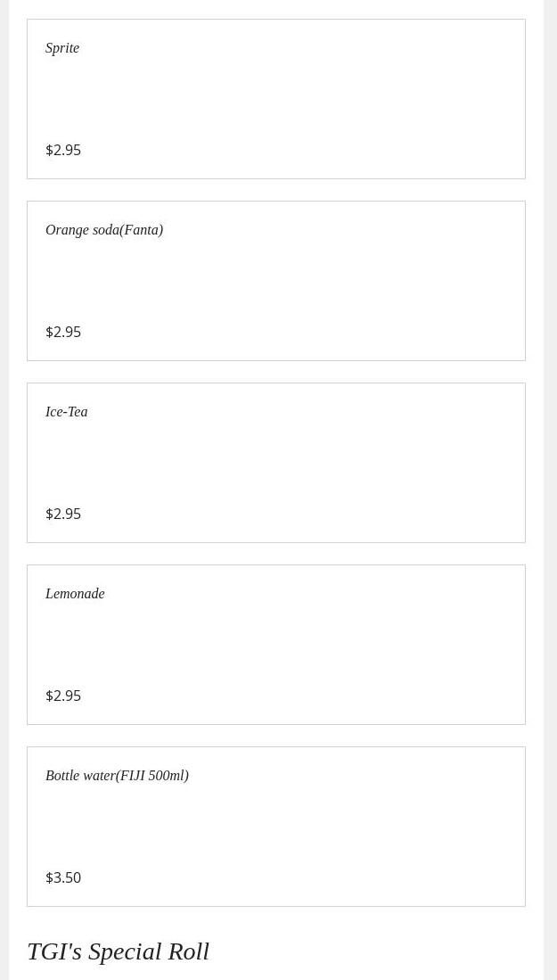Click blank center of Sprite card
The height and width of the screenshot is (980, 557).
276,99
